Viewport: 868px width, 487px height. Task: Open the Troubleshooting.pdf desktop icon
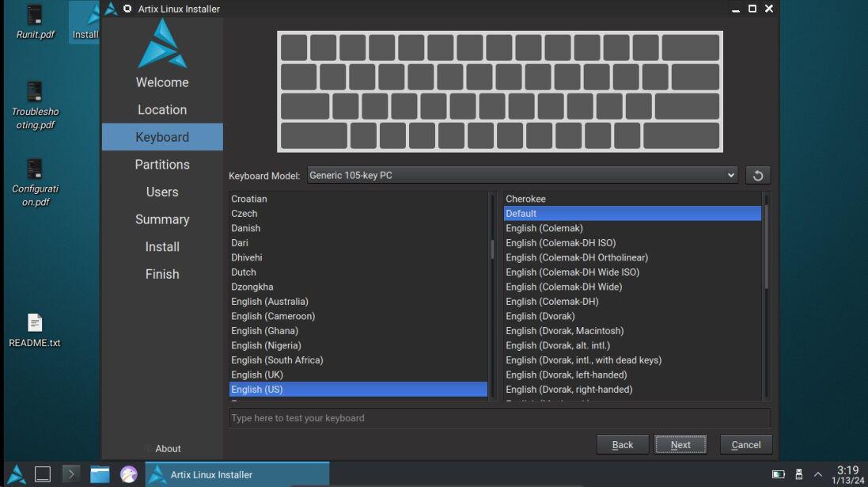click(35, 106)
